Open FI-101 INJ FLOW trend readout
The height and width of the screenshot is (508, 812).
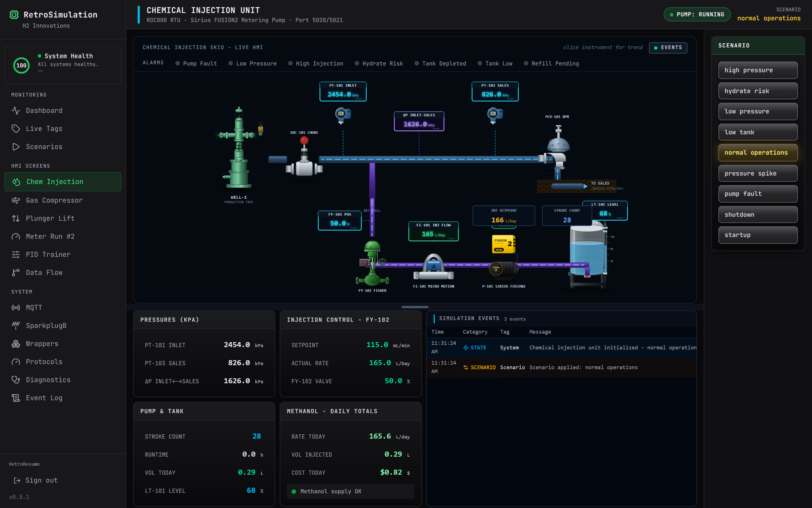(433, 231)
